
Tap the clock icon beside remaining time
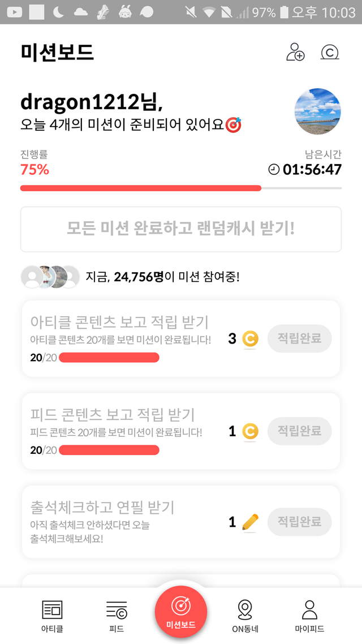pyautogui.click(x=274, y=169)
